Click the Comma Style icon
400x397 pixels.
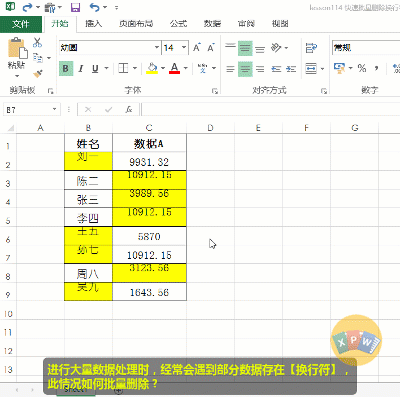(377, 68)
